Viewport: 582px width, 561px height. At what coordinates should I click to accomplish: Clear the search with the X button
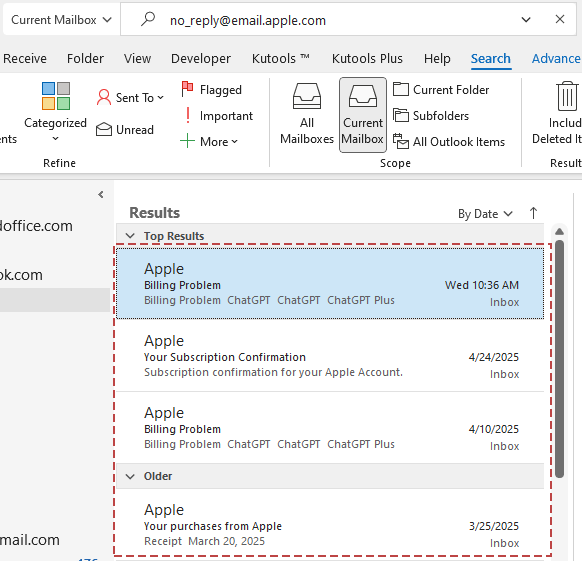560,19
